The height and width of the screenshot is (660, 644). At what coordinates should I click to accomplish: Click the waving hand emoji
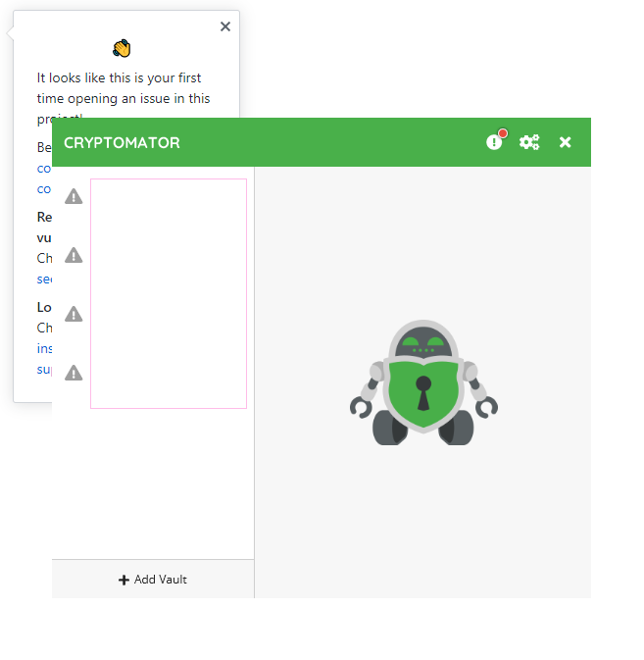coord(122,48)
